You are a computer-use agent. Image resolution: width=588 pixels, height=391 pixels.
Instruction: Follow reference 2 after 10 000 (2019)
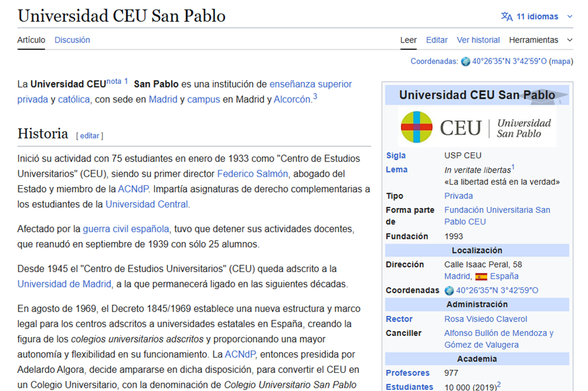click(x=499, y=385)
